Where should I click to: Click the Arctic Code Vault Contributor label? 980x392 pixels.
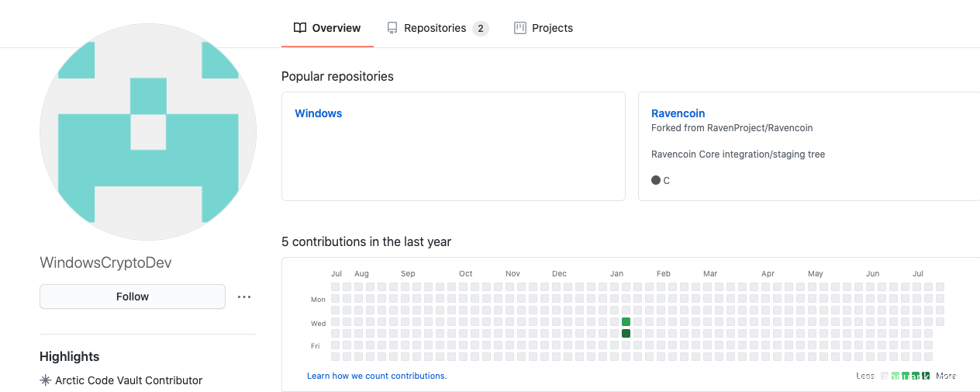click(x=129, y=380)
